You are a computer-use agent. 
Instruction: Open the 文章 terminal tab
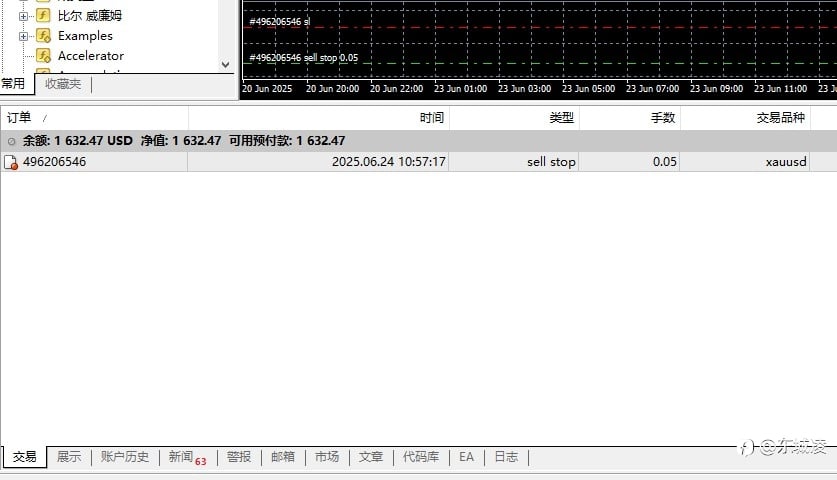371,457
